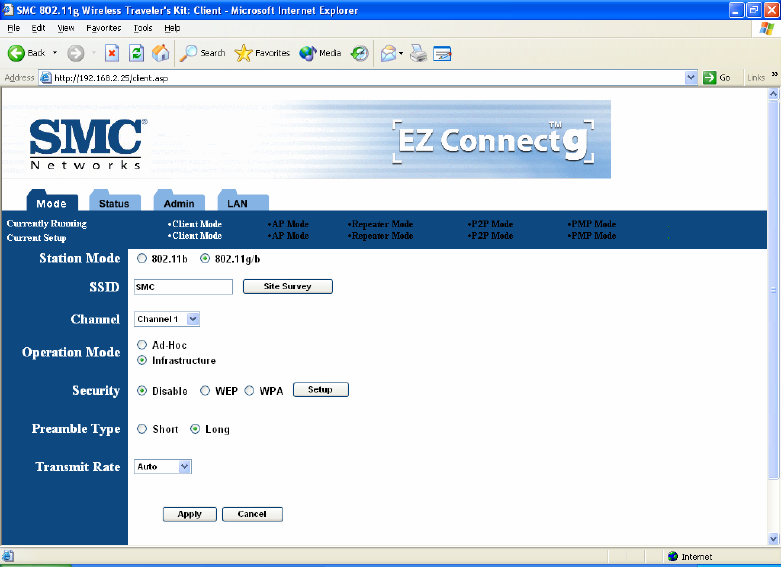Image resolution: width=781 pixels, height=567 pixels.
Task: Click the Edit page icon
Action: (x=442, y=53)
